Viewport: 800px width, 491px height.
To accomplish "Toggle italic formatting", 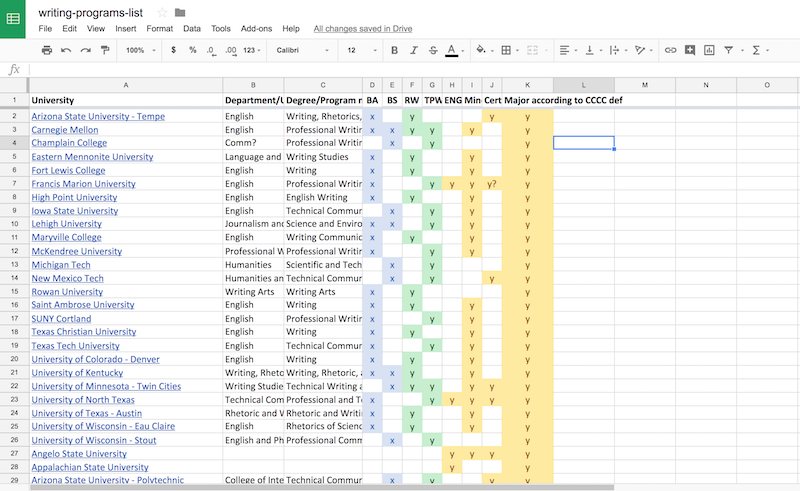I will (x=414, y=50).
